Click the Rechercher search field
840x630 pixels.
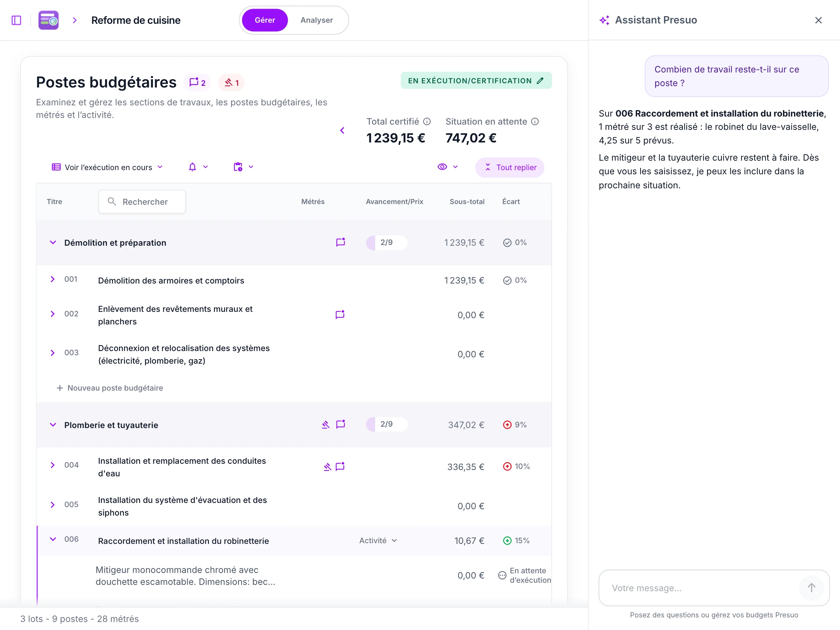tap(142, 202)
